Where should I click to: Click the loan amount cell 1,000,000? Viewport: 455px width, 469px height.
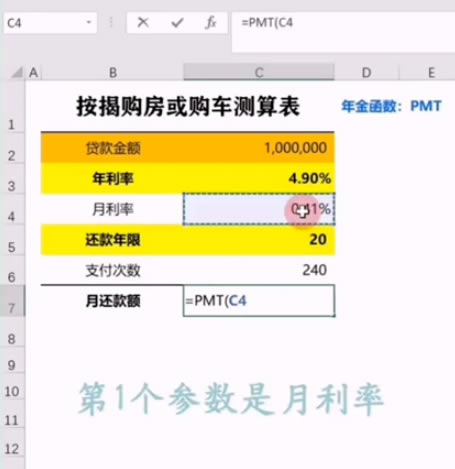[x=259, y=148]
